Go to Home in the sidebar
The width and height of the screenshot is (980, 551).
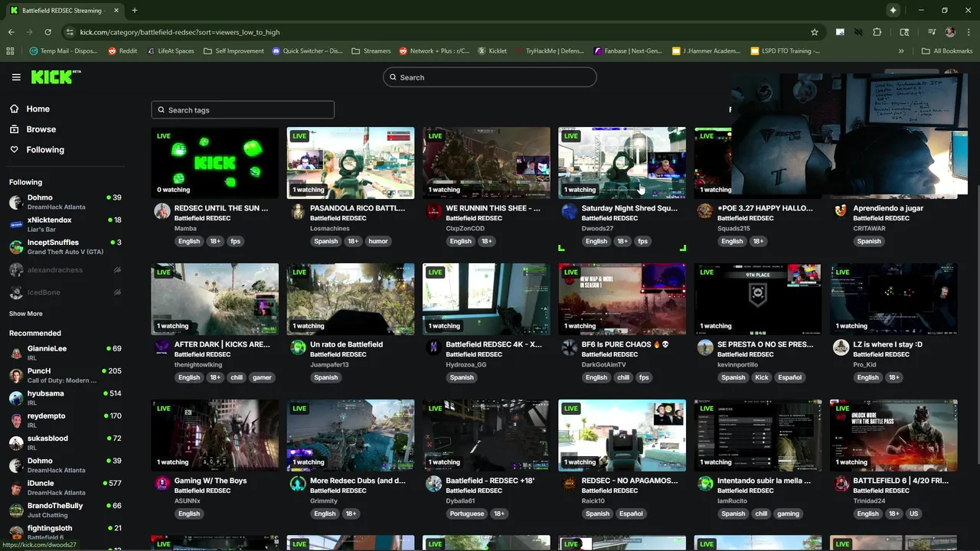pos(38,109)
